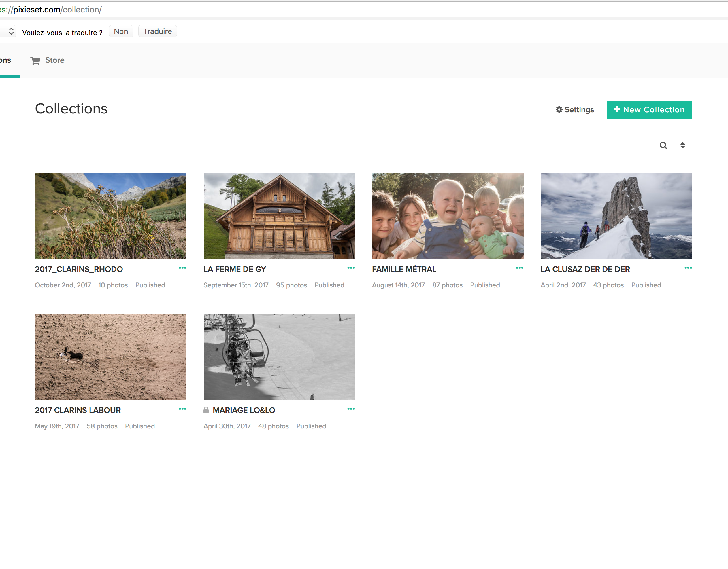Screen dimensions: 728x569
Task: Open options dots for LA FERME DE GY
Action: click(351, 268)
